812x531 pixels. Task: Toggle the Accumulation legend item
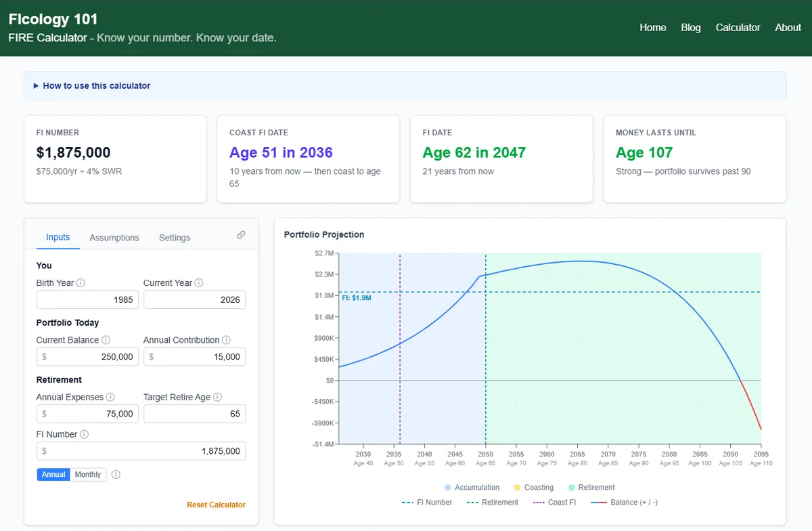pos(472,488)
